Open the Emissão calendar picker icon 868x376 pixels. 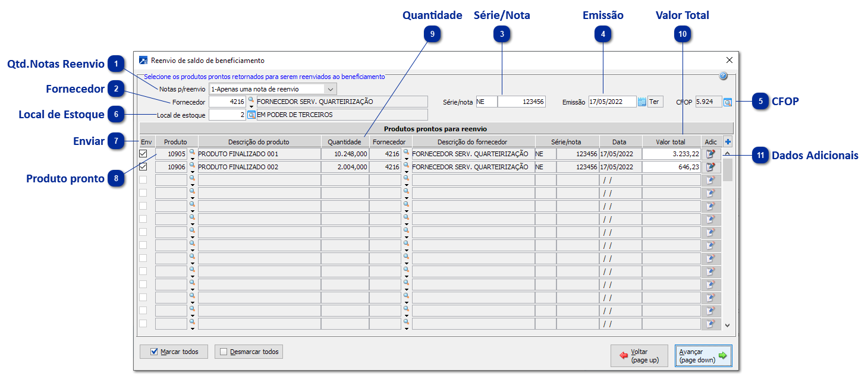pyautogui.click(x=641, y=102)
